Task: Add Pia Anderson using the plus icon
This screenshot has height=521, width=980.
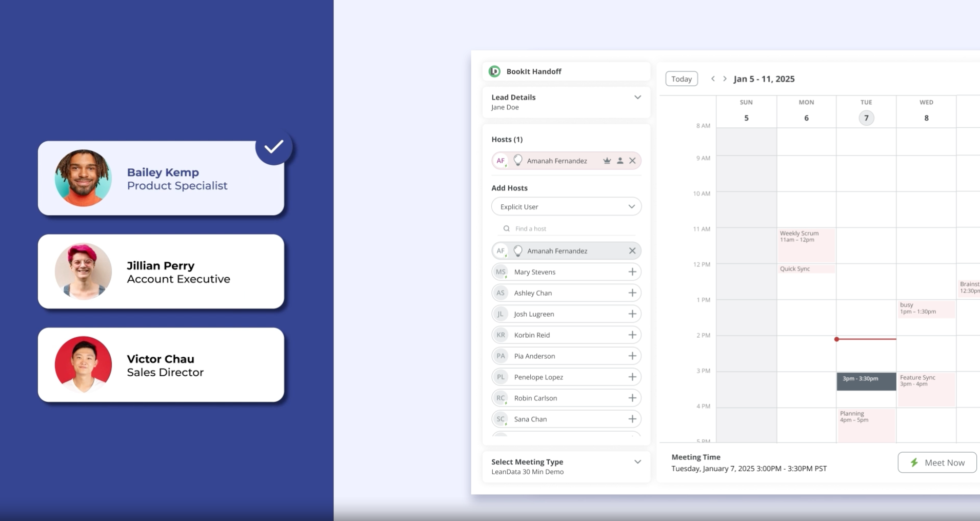Action: click(632, 356)
